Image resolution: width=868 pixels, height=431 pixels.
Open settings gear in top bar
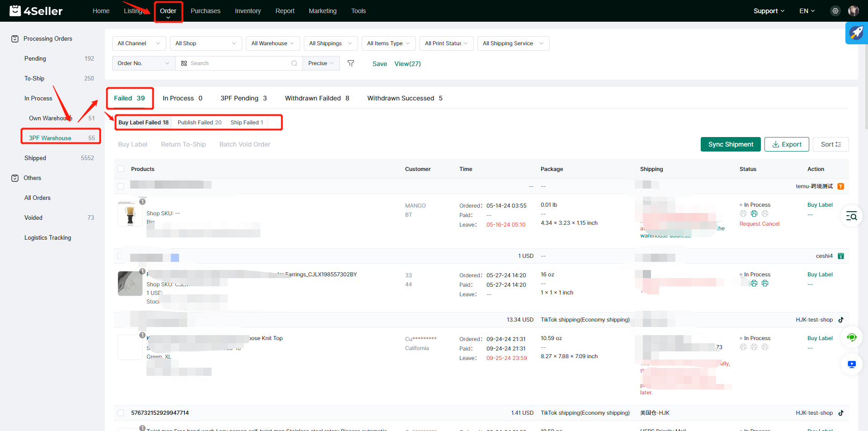[835, 11]
